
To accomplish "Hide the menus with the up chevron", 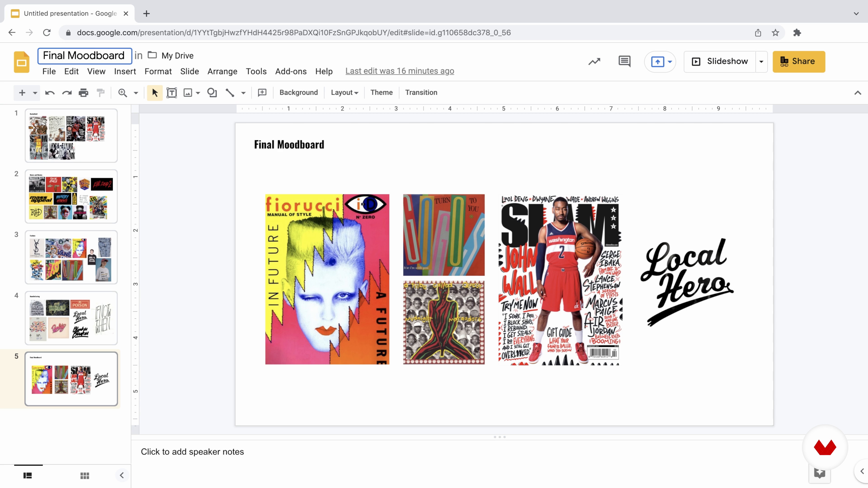I will point(858,93).
